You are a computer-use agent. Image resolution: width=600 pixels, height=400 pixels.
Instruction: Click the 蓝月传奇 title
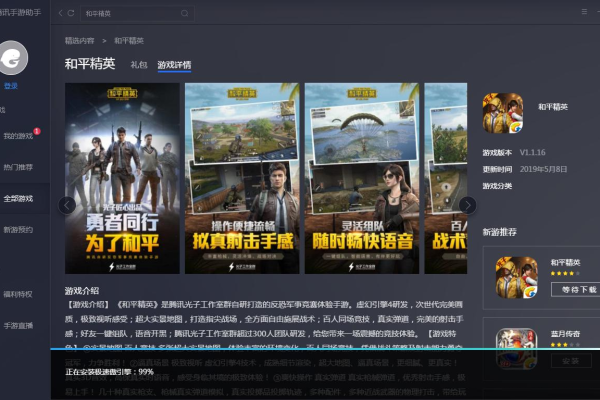click(x=565, y=334)
